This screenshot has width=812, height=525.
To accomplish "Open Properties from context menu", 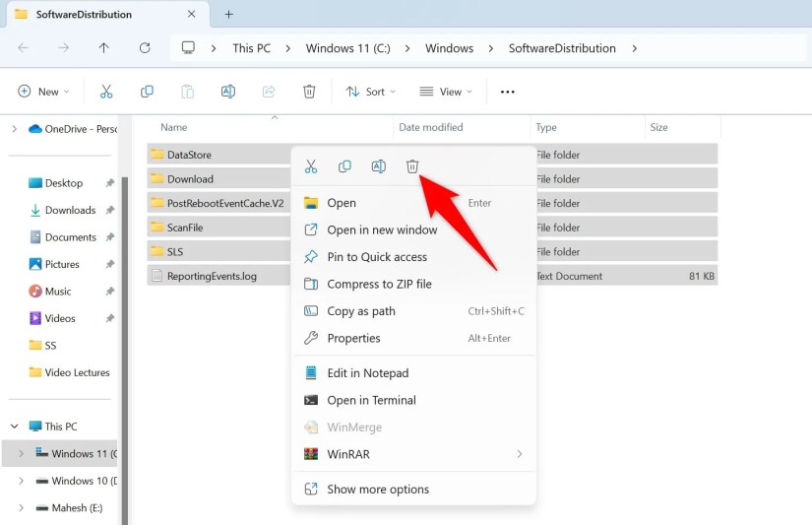I will (413, 338).
